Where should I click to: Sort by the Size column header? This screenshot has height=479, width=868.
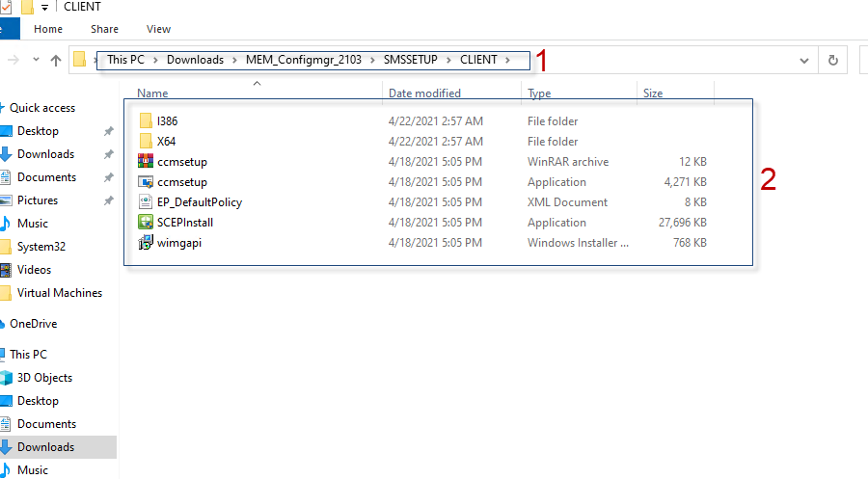(653, 93)
